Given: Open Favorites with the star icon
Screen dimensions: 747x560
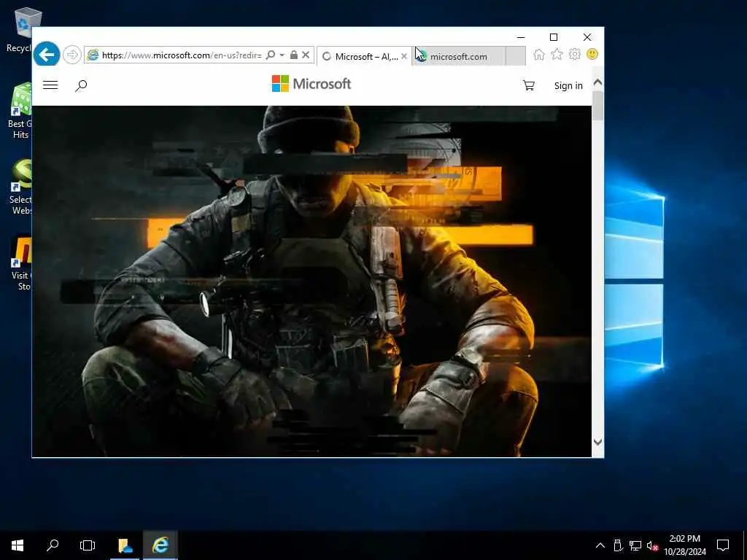Looking at the screenshot, I should [x=557, y=55].
